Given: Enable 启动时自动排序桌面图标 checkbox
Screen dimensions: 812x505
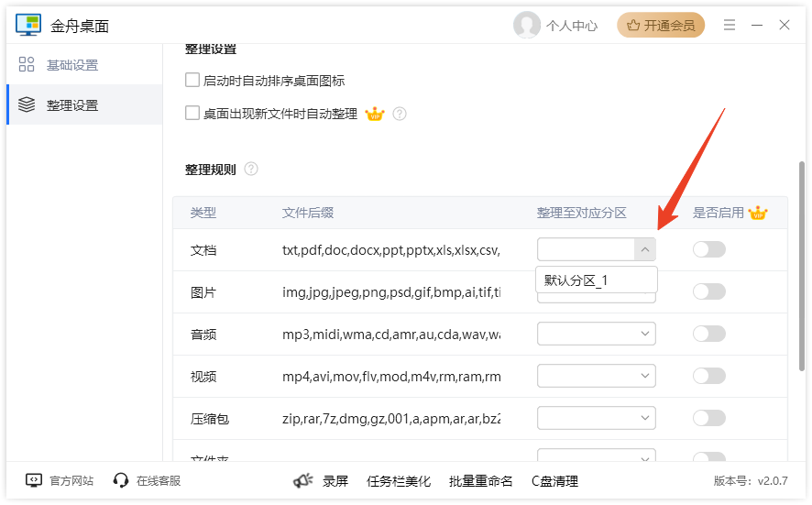Looking at the screenshot, I should pos(192,81).
